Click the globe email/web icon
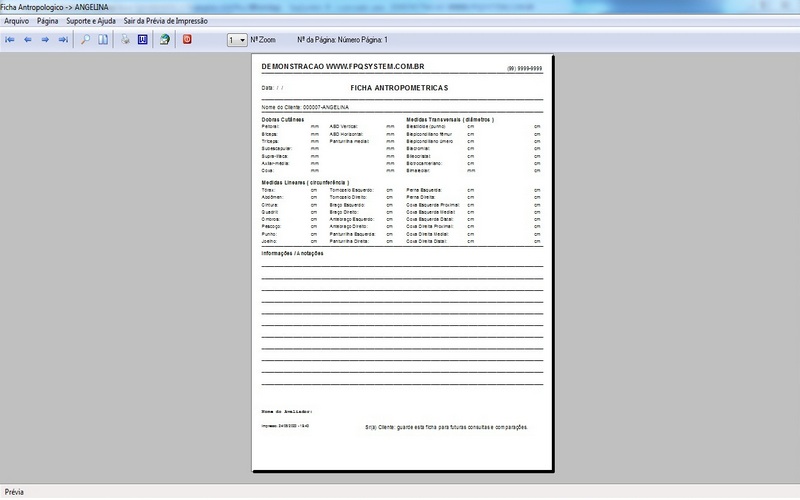 click(165, 40)
